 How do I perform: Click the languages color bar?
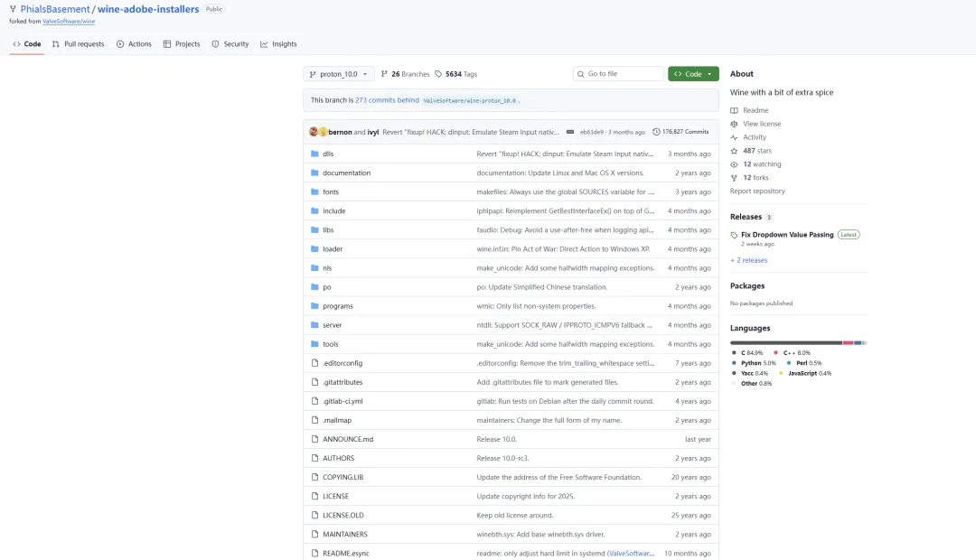coord(799,343)
